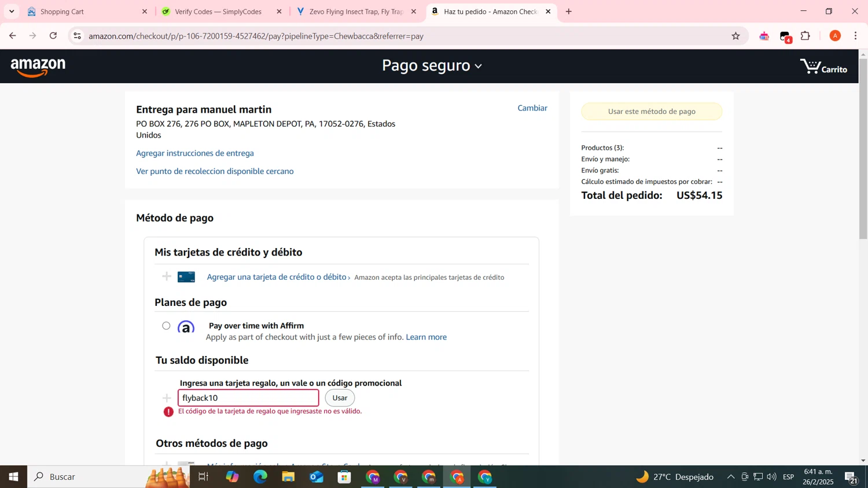
Task: Click the volume speaker icon
Action: pyautogui.click(x=771, y=477)
